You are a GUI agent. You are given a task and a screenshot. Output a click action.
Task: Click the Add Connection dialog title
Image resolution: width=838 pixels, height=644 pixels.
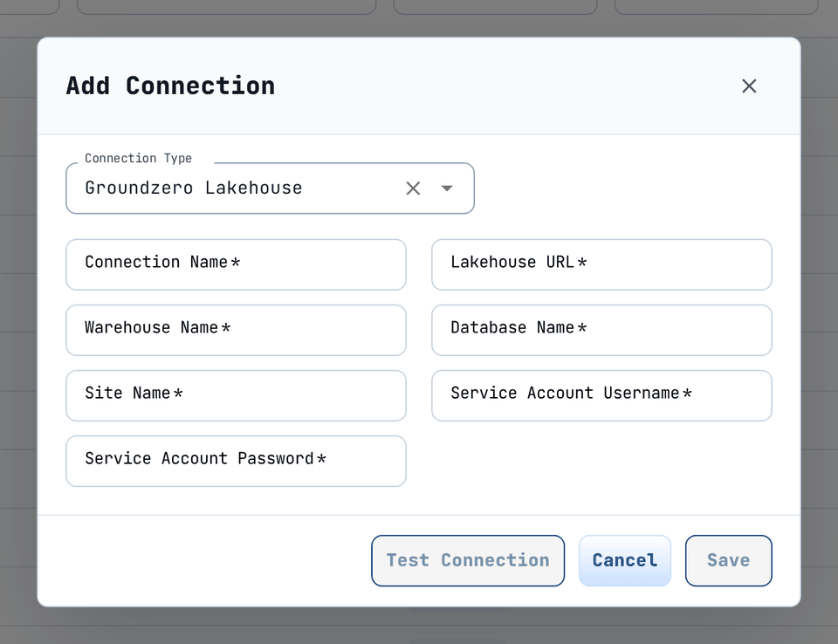click(170, 86)
